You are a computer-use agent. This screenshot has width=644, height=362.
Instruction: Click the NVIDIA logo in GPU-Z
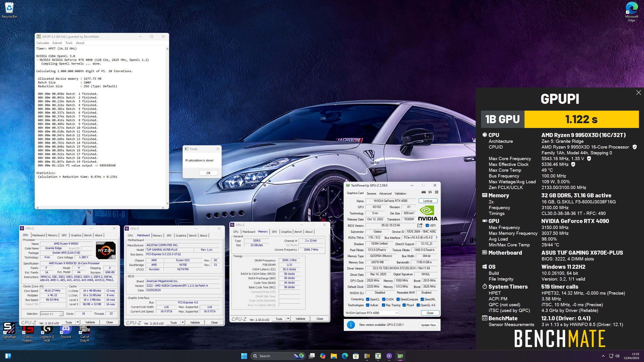428,213
